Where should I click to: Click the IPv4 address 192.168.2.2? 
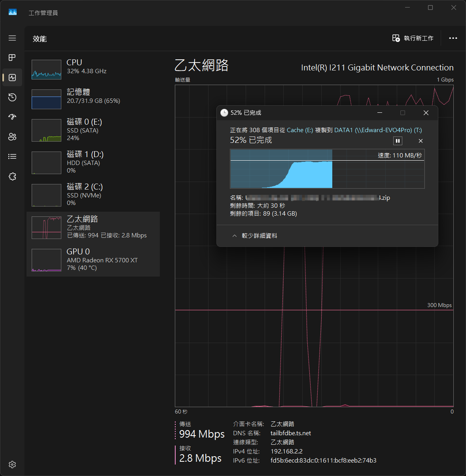point(286,451)
